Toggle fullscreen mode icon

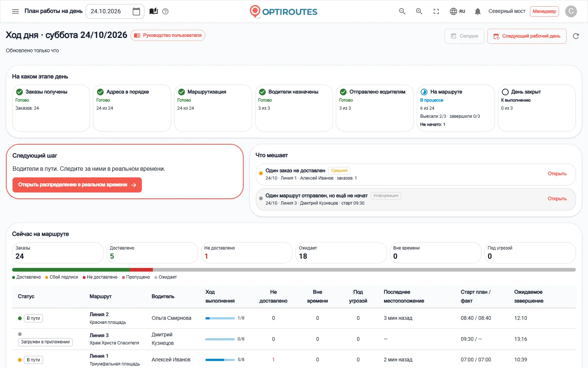[436, 11]
